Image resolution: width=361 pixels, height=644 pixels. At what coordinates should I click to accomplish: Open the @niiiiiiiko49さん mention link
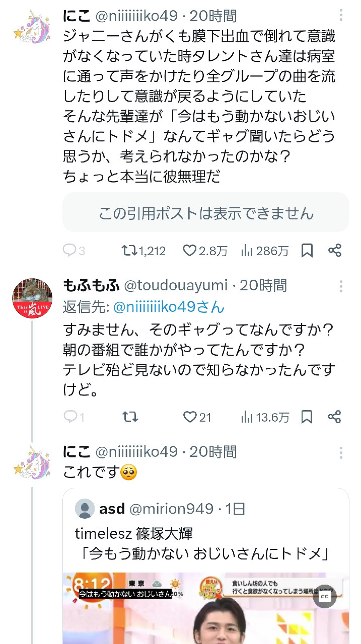point(169,306)
